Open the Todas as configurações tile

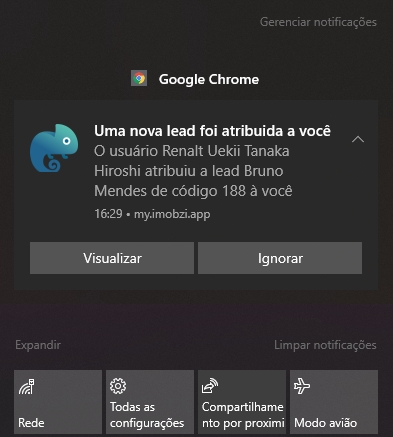pos(150,402)
